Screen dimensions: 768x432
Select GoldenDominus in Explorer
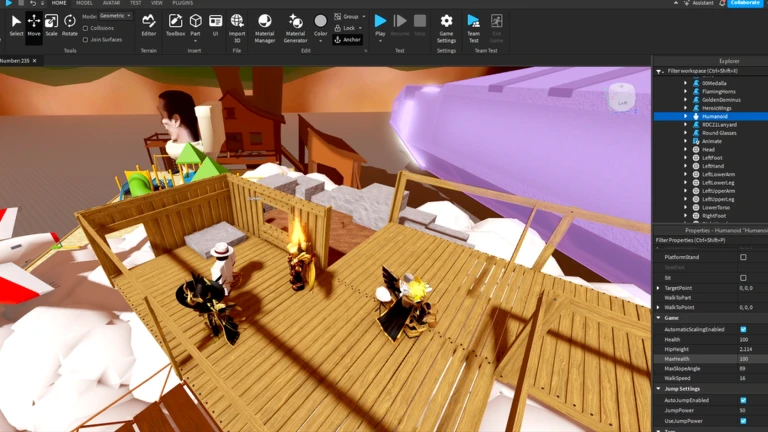[721, 99]
